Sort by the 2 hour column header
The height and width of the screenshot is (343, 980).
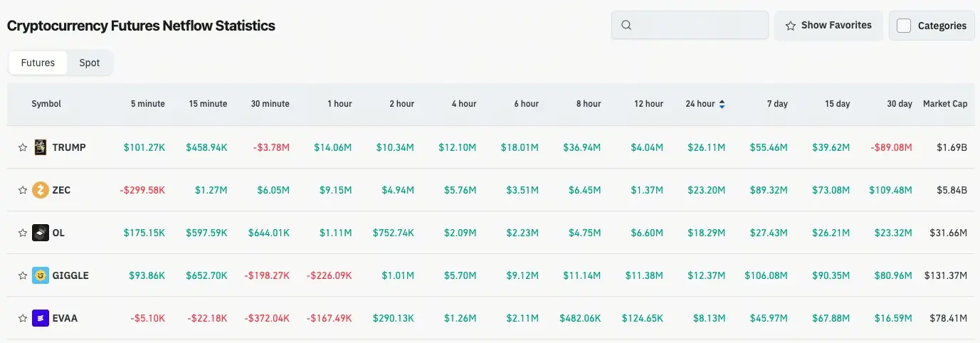pyautogui.click(x=401, y=104)
